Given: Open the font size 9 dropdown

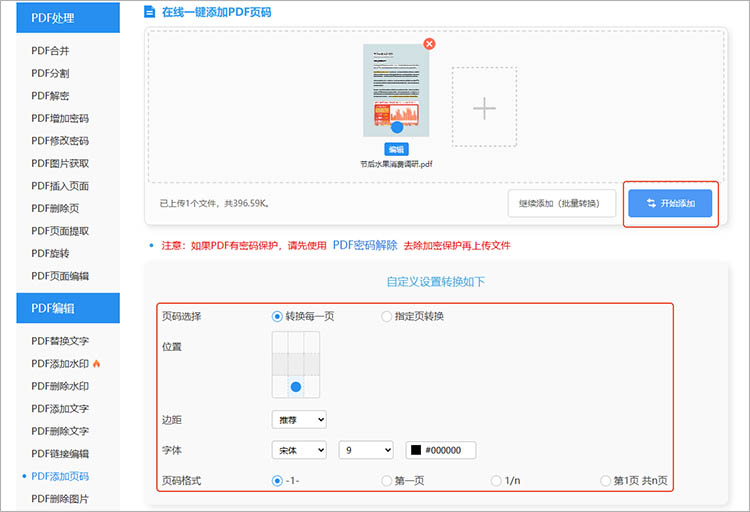Looking at the screenshot, I should point(366,450).
